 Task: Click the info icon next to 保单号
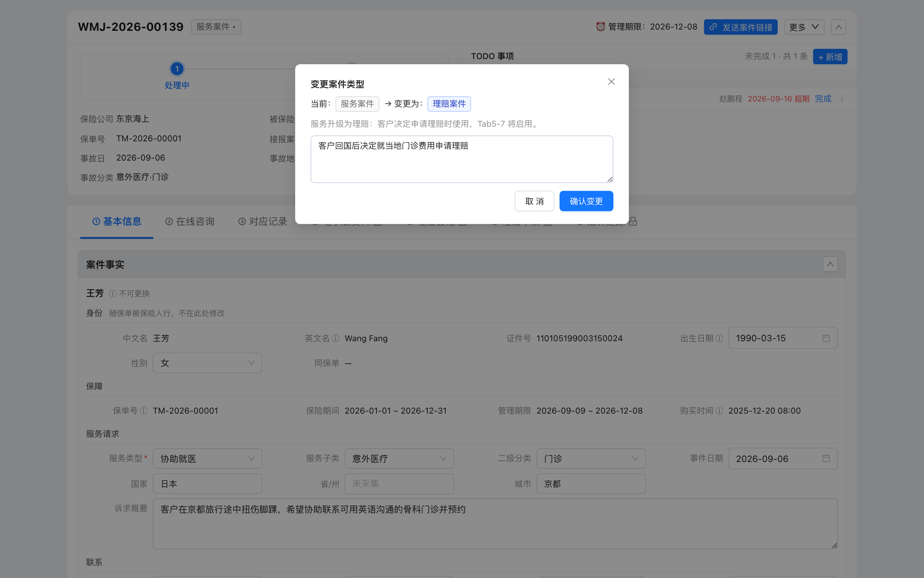(144, 411)
